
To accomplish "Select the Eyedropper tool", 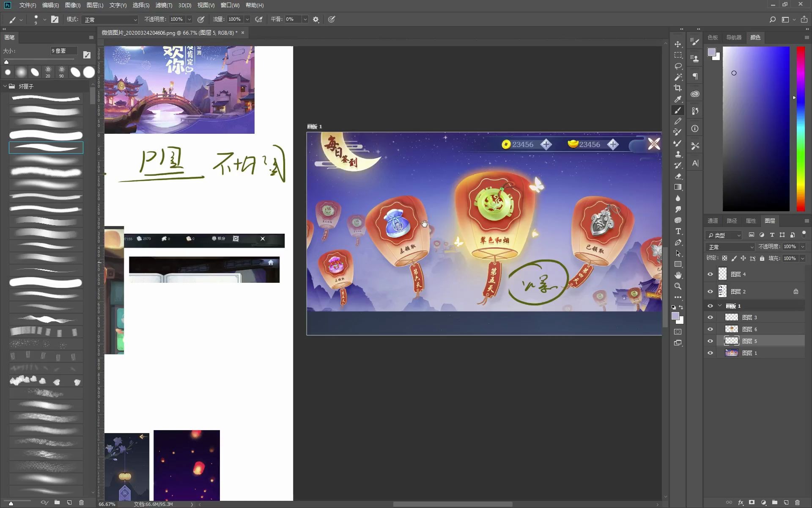I will (x=678, y=99).
